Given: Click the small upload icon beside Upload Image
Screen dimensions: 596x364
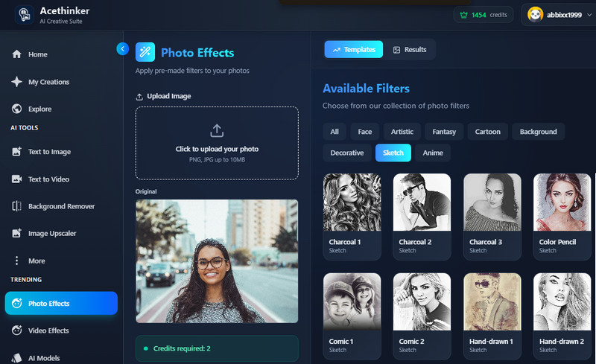Looking at the screenshot, I should [139, 97].
